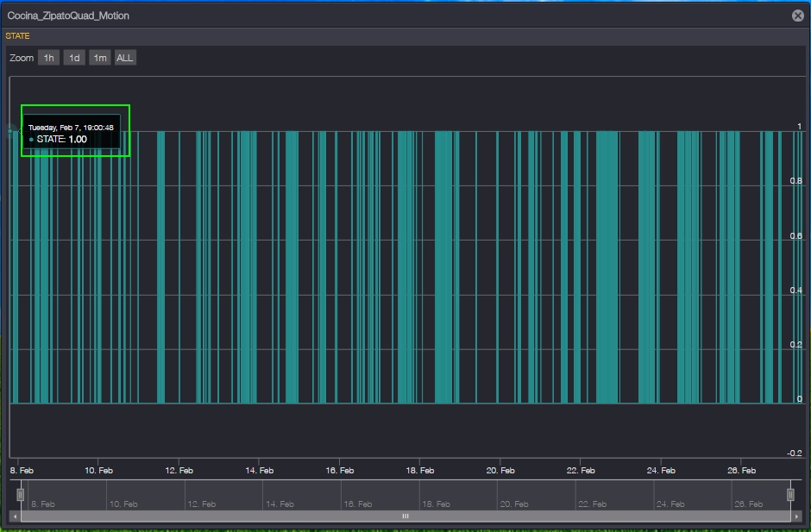Viewport: 811px width, 532px height.
Task: Click the navigator 18. Feb label
Action: [x=436, y=504]
